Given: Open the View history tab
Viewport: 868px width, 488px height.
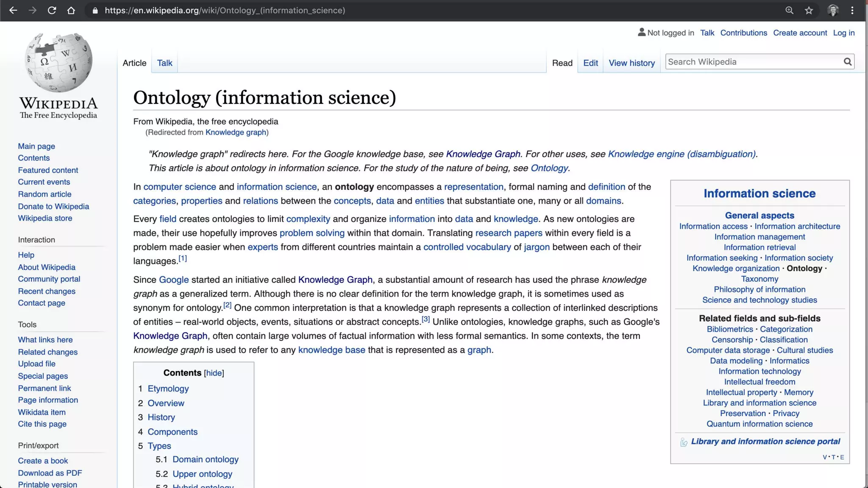Looking at the screenshot, I should pos(632,63).
